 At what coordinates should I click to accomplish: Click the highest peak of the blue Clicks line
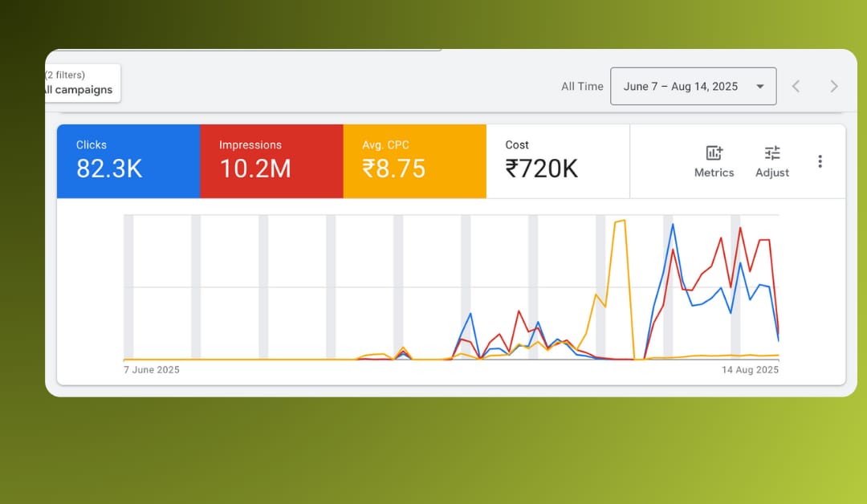[x=673, y=225]
